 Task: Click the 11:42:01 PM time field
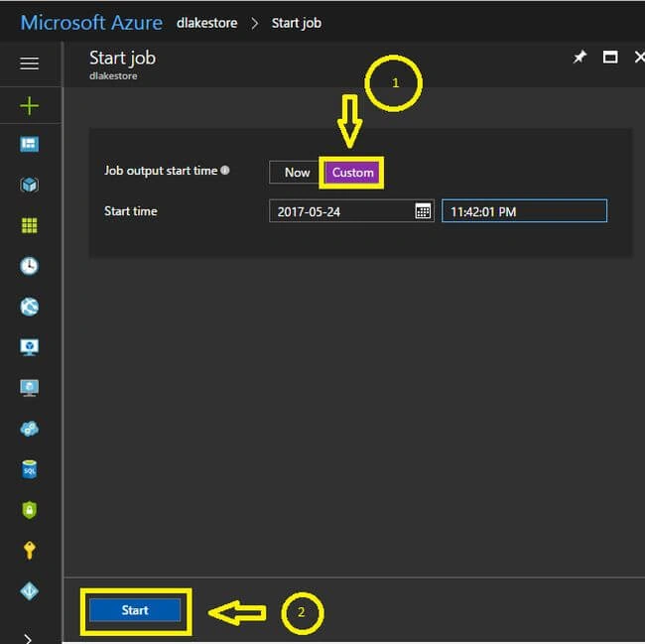pos(524,211)
